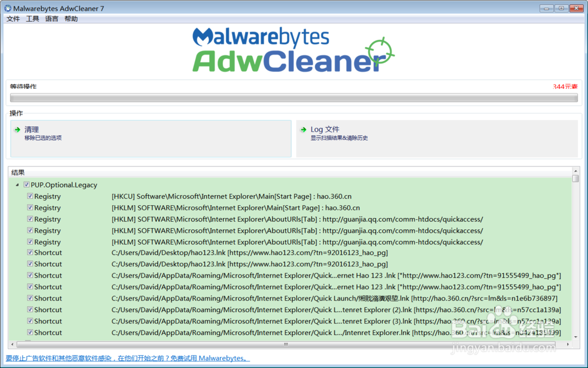
Task: Open the 工具 menu
Action: [32, 19]
